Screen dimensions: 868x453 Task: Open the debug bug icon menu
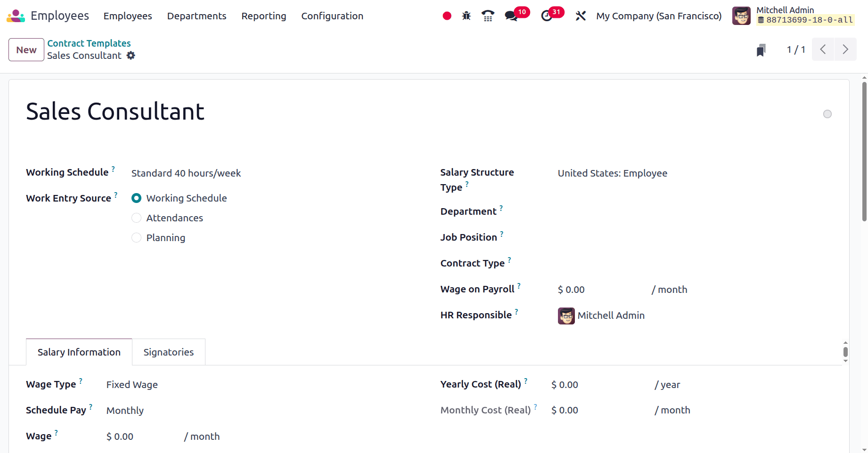[x=467, y=16]
